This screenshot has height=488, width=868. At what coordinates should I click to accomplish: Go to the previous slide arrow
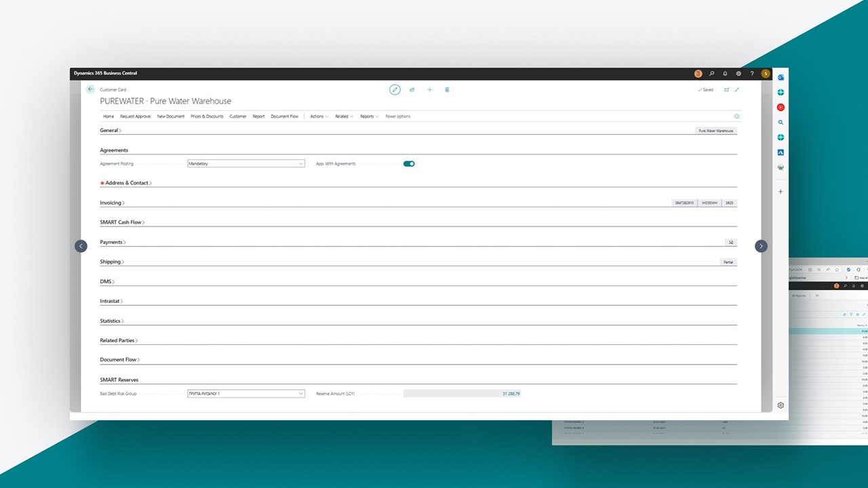point(81,246)
